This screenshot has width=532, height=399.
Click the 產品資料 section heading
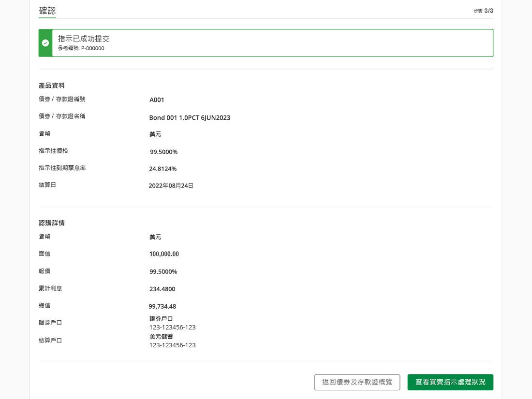[x=52, y=85]
